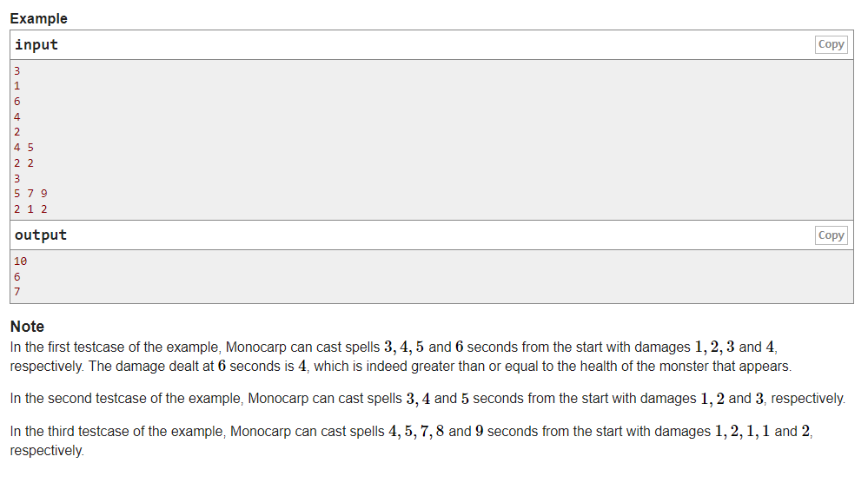
Task: Click the "input" section header label
Action: coord(36,44)
